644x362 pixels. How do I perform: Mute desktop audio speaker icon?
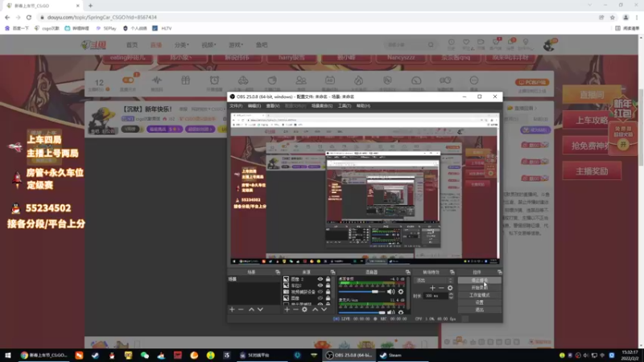tap(390, 291)
